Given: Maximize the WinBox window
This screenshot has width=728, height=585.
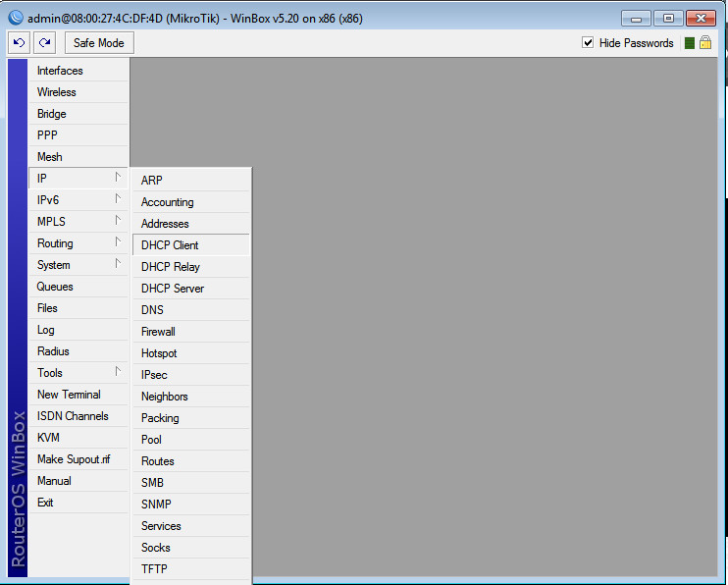Looking at the screenshot, I should tap(668, 19).
